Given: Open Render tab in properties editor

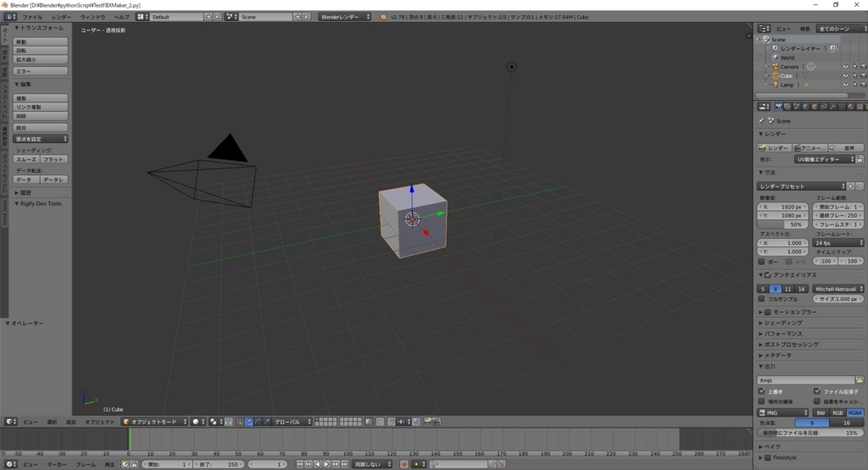Looking at the screenshot, I should [x=779, y=107].
